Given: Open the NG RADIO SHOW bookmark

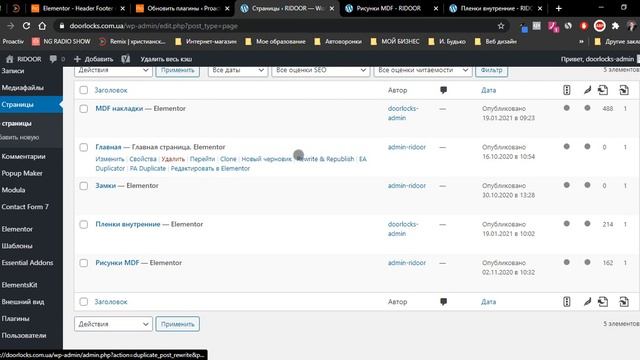Looking at the screenshot, I should (x=62, y=41).
